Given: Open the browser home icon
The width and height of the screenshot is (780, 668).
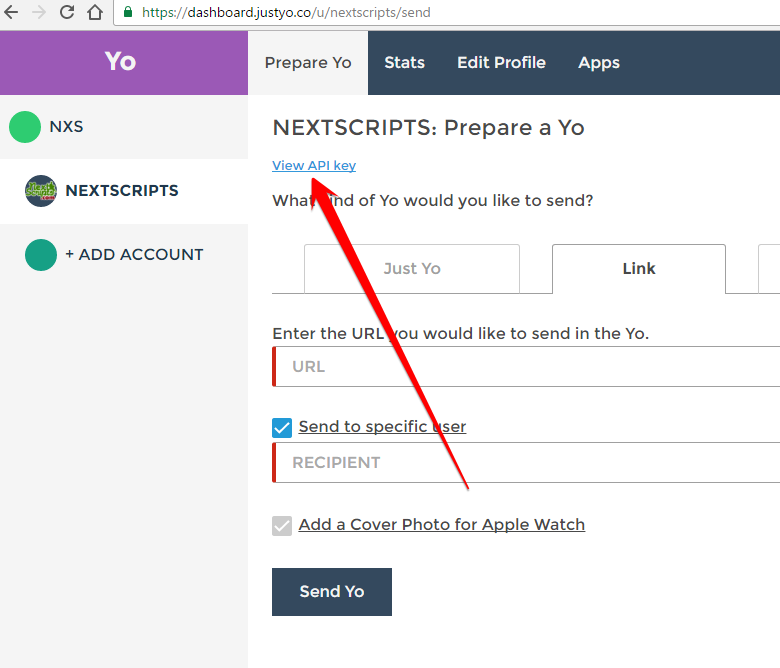Looking at the screenshot, I should click(95, 12).
